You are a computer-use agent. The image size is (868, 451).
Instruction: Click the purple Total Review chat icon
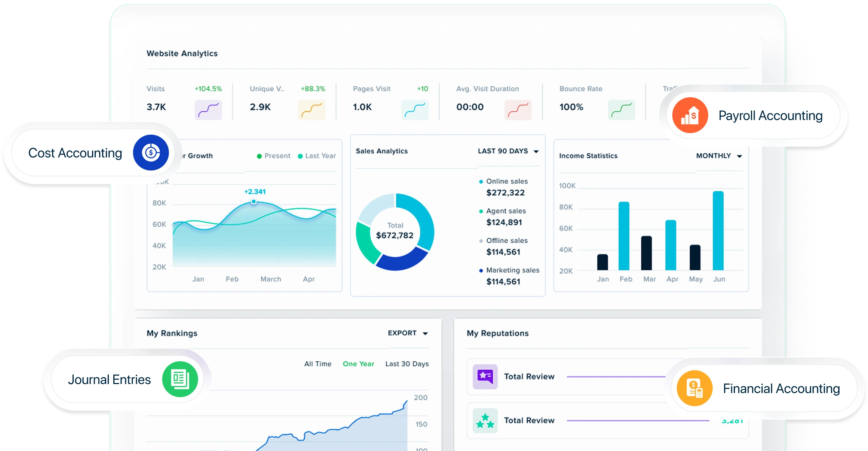[485, 377]
